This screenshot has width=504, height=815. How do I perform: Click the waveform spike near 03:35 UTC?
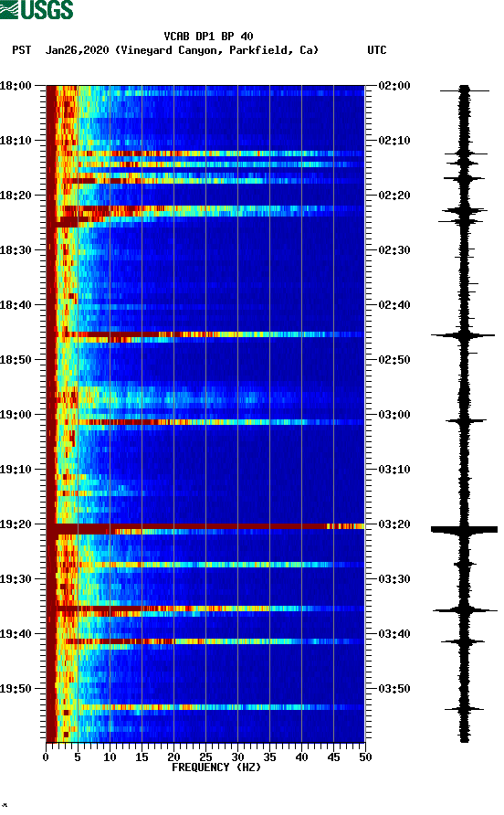tap(465, 610)
